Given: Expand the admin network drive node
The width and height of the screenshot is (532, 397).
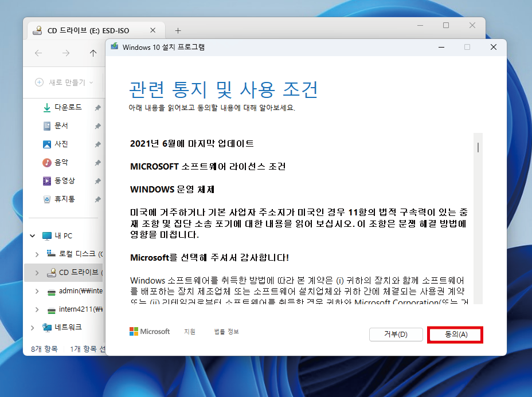Looking at the screenshot, I should click(37, 291).
